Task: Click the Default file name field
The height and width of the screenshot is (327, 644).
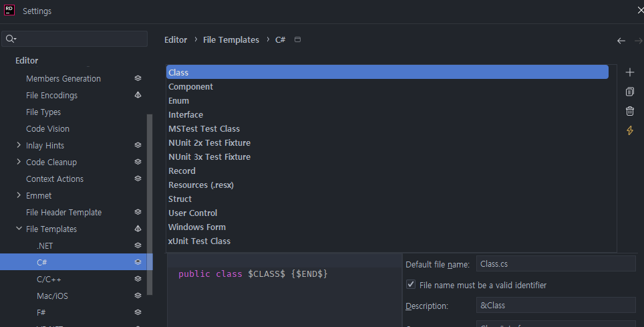Action: (x=556, y=263)
